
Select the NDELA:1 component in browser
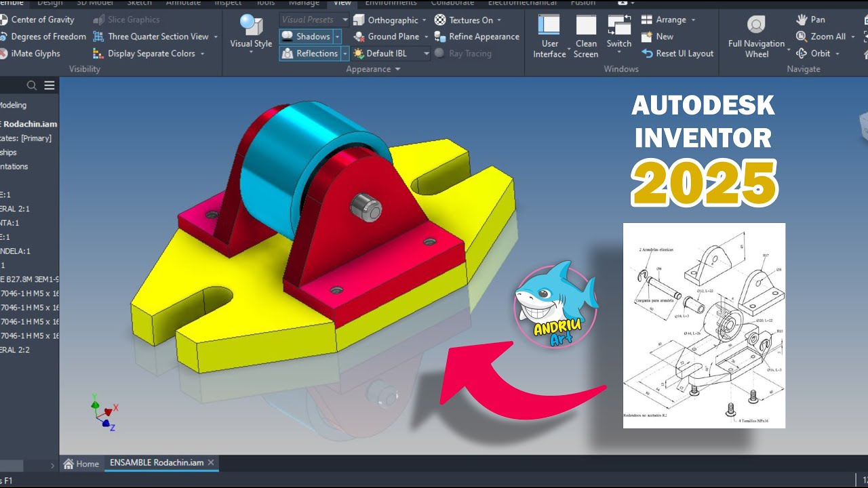click(15, 251)
